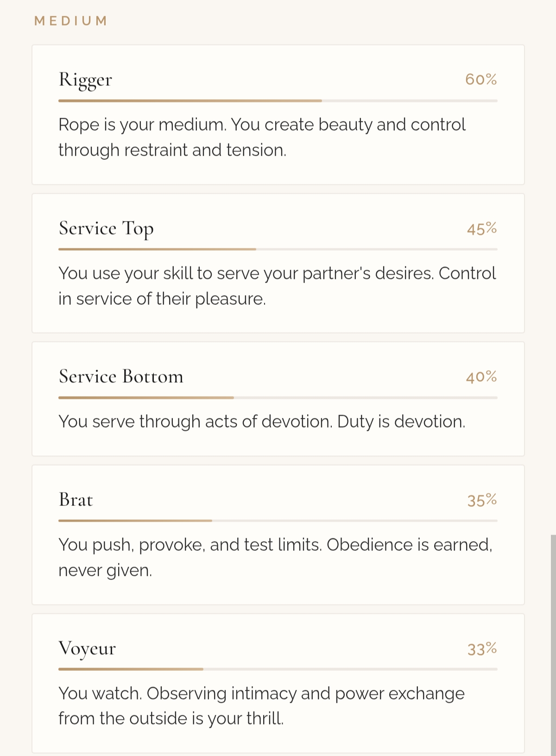This screenshot has height=756, width=556.
Task: Select the Rigger card title
Action: [85, 80]
